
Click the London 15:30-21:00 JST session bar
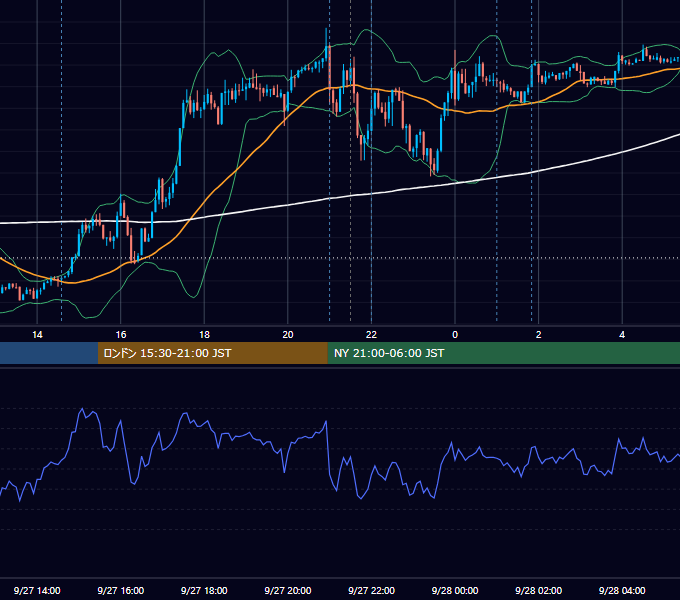coord(212,353)
